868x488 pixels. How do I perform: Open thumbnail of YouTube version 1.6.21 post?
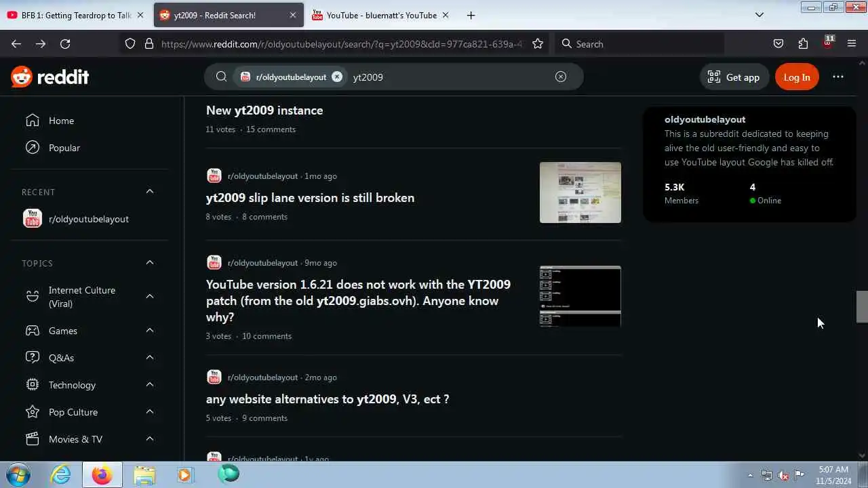pos(580,296)
